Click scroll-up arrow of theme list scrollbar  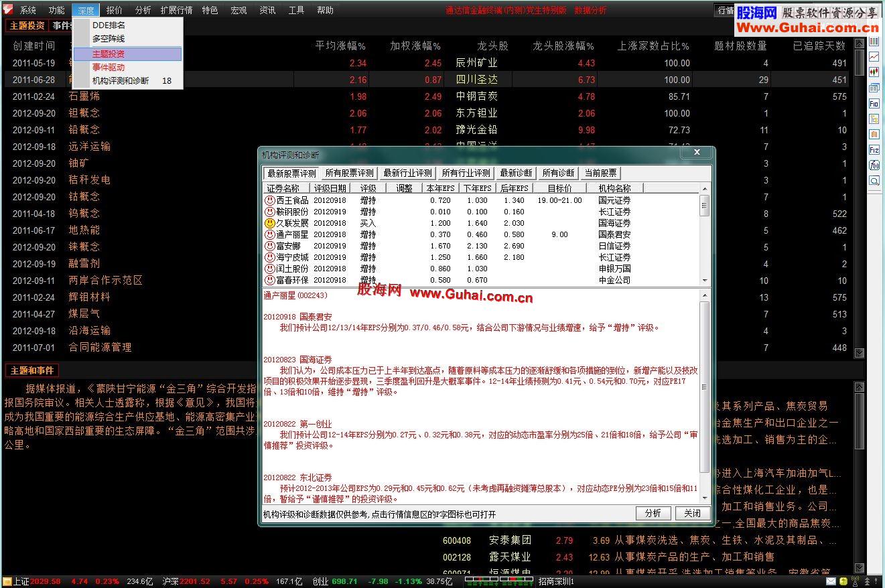860,45
